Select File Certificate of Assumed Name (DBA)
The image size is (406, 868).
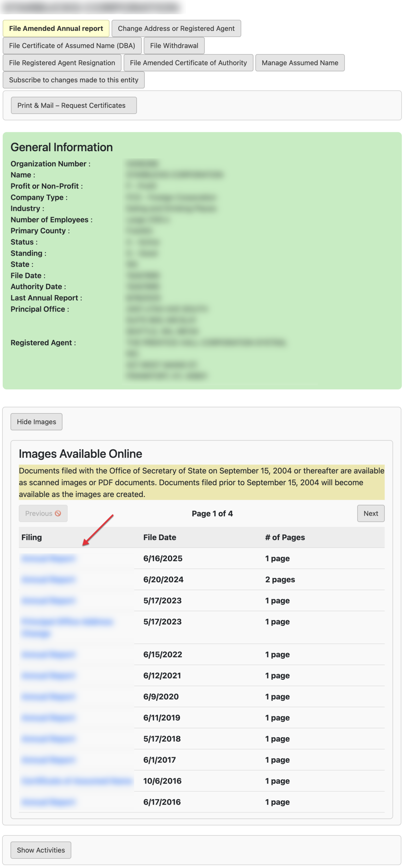(x=72, y=46)
